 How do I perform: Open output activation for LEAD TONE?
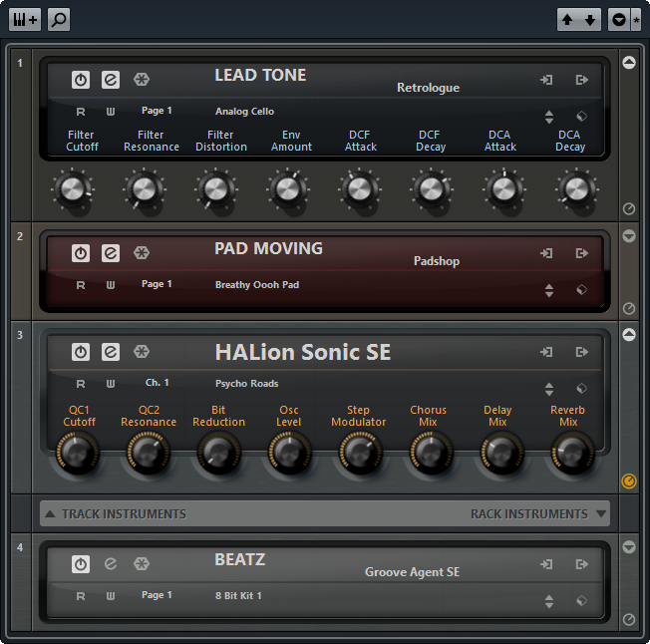pos(582,80)
